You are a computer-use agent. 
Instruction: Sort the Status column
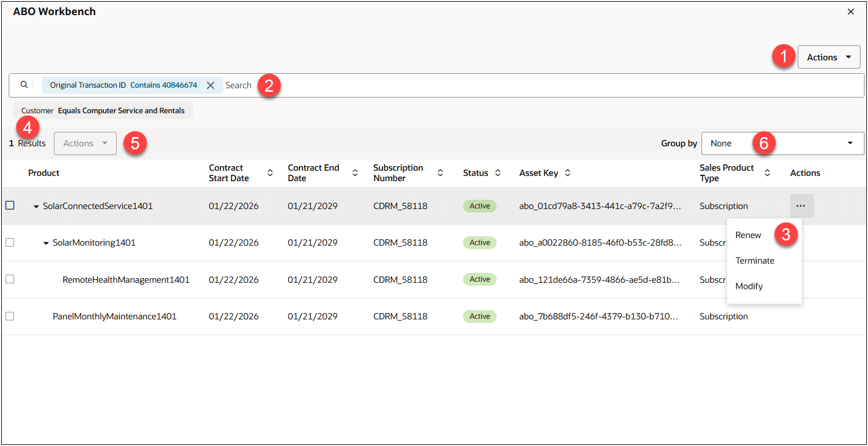(x=498, y=173)
